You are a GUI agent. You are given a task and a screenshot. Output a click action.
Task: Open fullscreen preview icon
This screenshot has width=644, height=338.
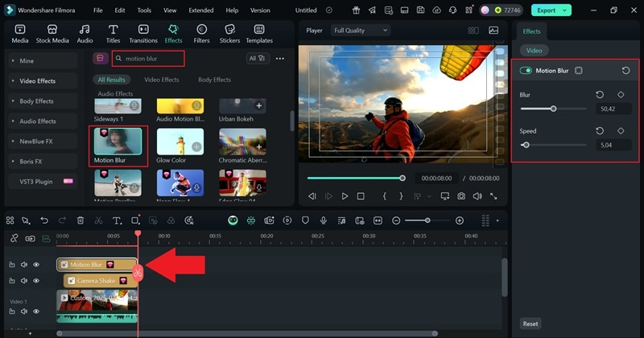pos(493,196)
